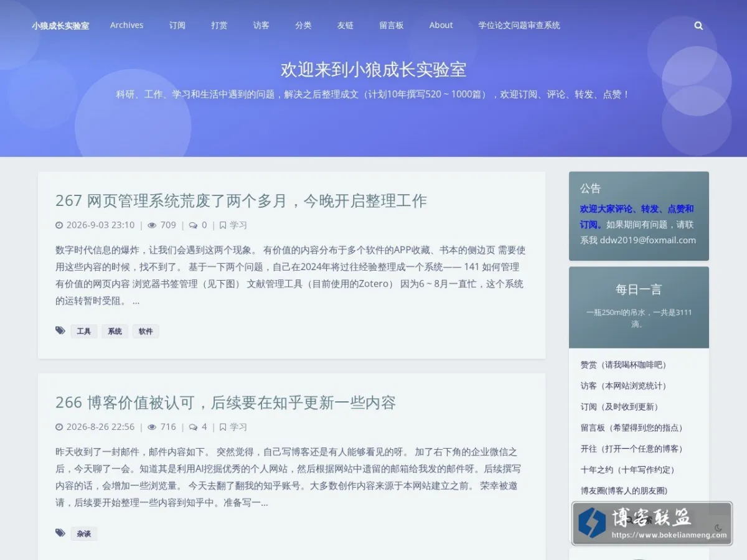Click the bold 欢迎大家评论、转发、点赞和订阅 notice text
This screenshot has height=560, width=747.
[637, 217]
